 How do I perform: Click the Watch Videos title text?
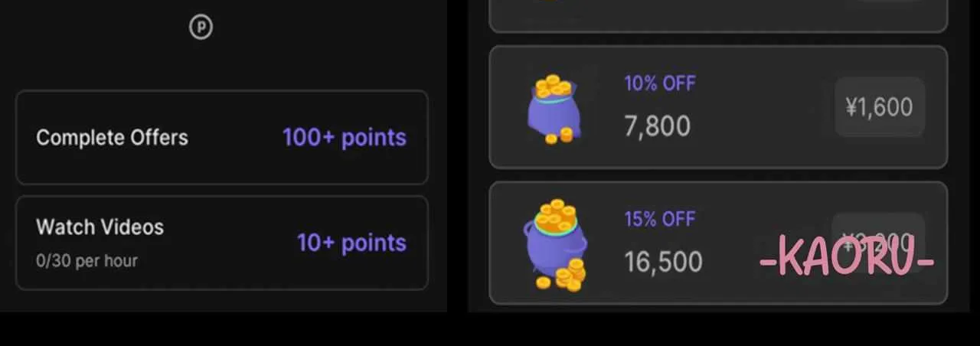(100, 227)
